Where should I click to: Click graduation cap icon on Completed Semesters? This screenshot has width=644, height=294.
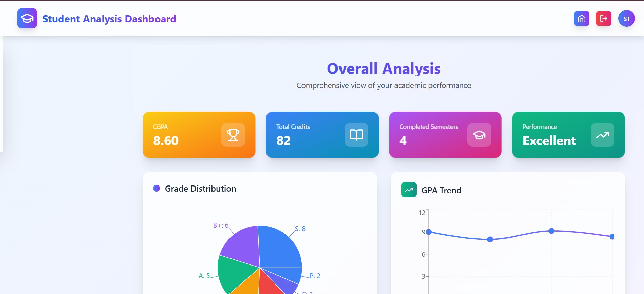point(479,135)
